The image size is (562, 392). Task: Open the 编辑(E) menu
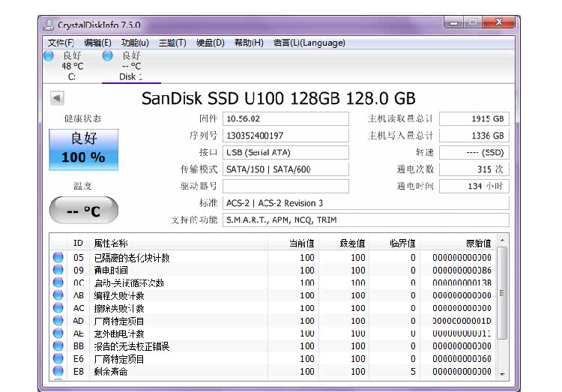(x=97, y=43)
